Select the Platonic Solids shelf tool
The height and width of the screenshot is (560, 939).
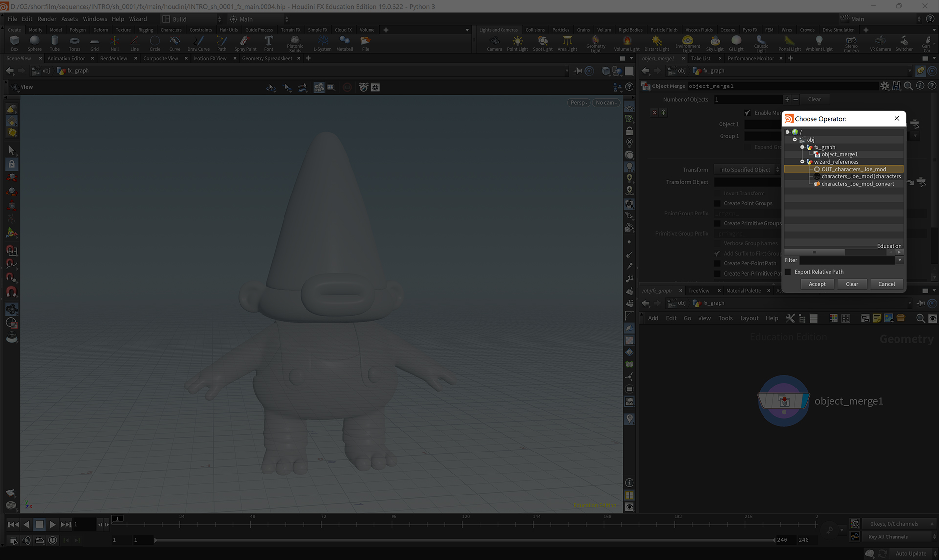[x=295, y=44]
